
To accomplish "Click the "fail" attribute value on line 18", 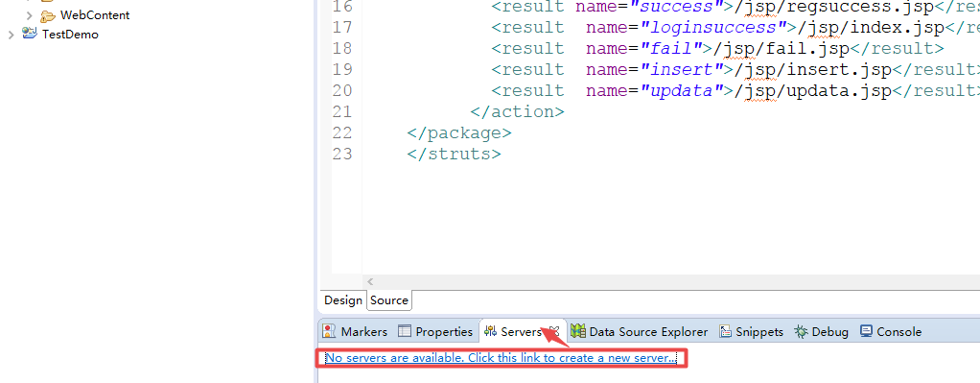I will point(671,49).
